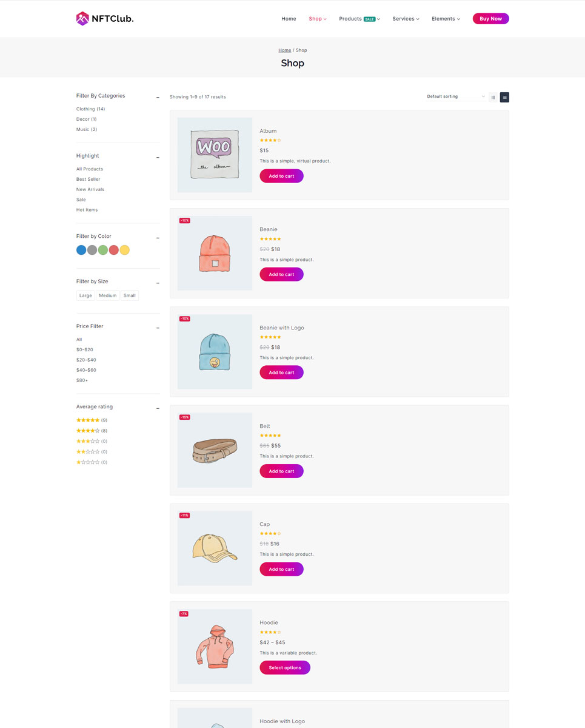Open the Default sorting dropdown
Screen dimensions: 585x728
coord(456,96)
